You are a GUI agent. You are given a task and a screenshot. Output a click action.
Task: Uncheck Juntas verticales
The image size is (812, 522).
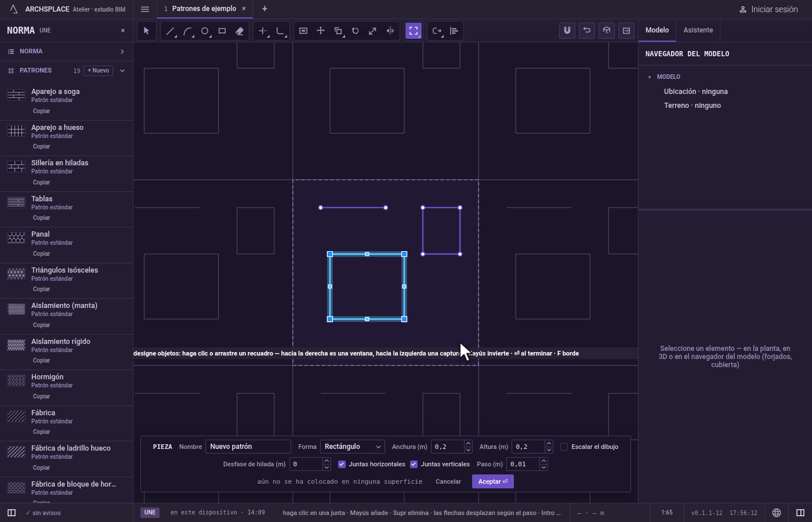coord(414,464)
